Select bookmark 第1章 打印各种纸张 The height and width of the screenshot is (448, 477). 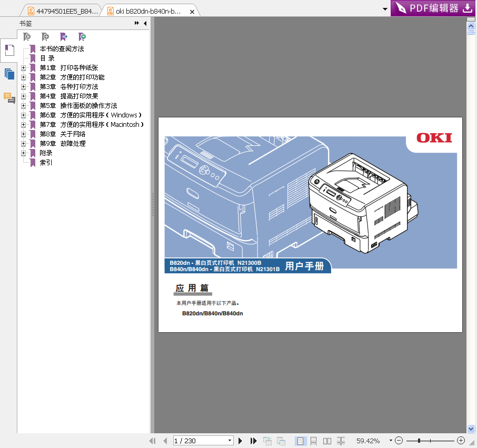pos(69,68)
